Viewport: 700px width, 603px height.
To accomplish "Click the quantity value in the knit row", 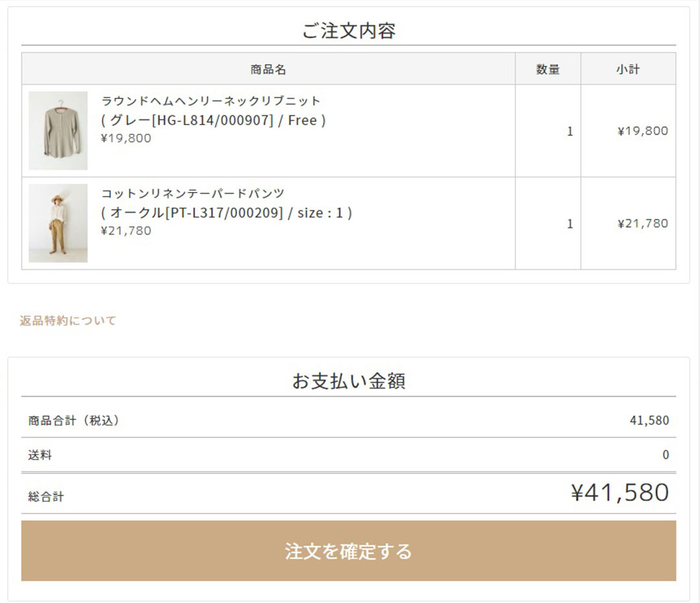I will 570,131.
